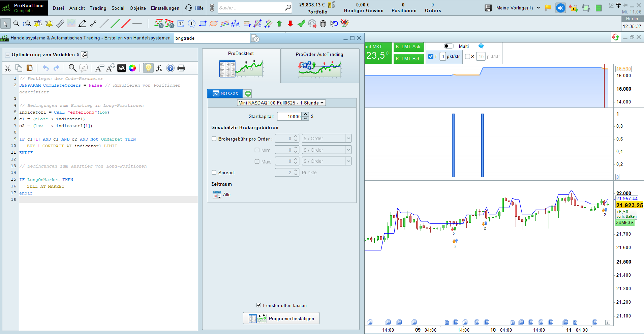Uncheck the T take-profit checkbox

431,56
